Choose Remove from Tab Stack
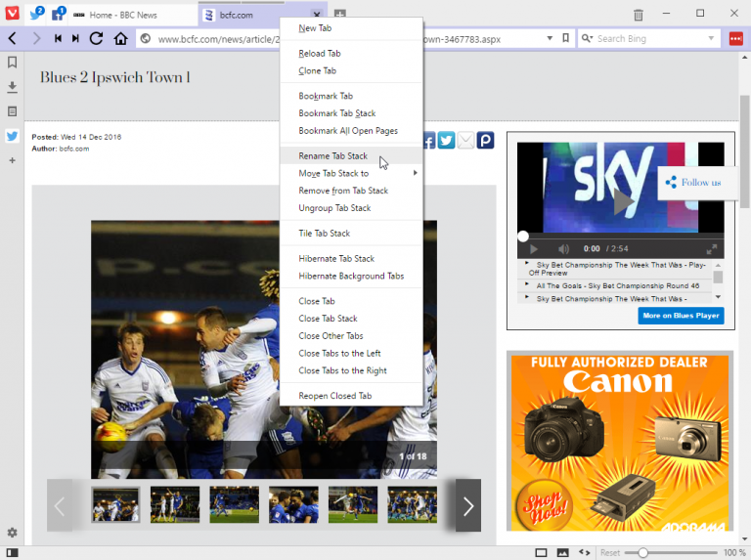751x560 pixels. click(351, 191)
